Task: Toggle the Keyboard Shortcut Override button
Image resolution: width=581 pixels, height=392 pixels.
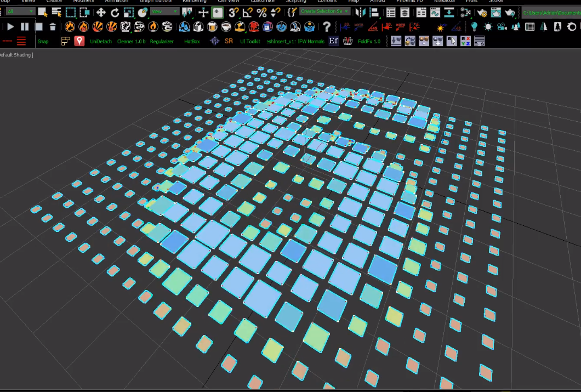Action: point(218,13)
